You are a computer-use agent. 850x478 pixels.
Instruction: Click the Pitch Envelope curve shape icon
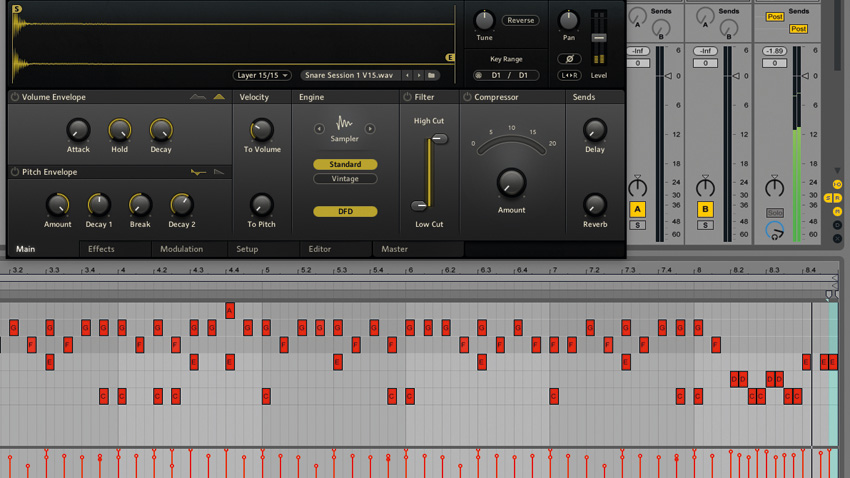tap(198, 172)
